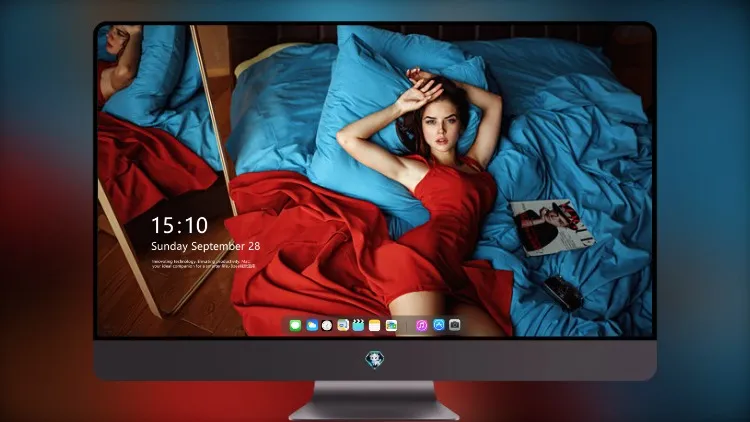This screenshot has height=422, width=750.
Task: Open the chat bubbles app beside Clock
Action: 343,326
